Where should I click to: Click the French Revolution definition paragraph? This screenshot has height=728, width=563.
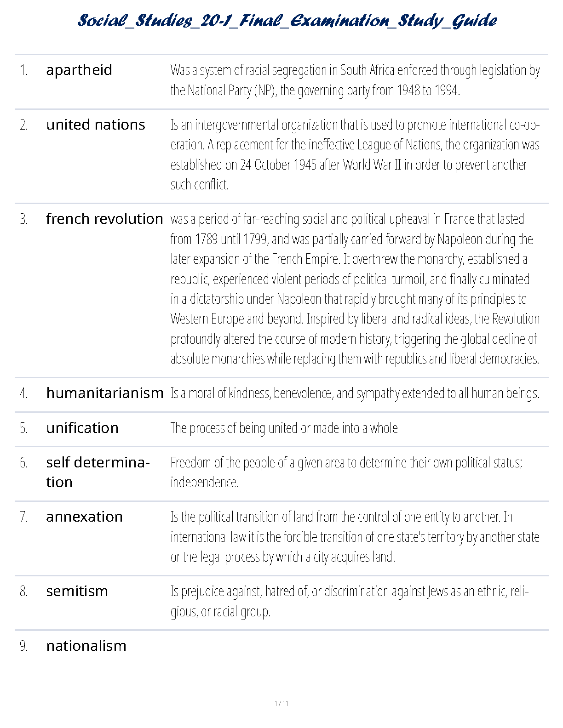click(355, 289)
